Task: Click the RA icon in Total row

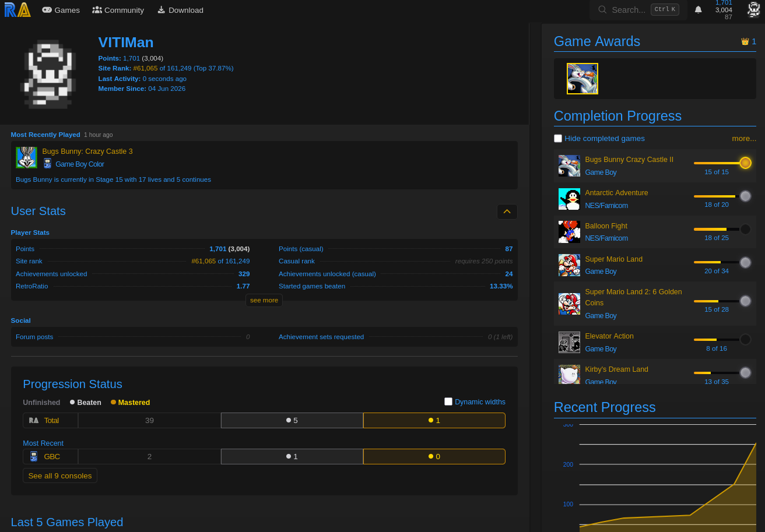Action: point(34,420)
